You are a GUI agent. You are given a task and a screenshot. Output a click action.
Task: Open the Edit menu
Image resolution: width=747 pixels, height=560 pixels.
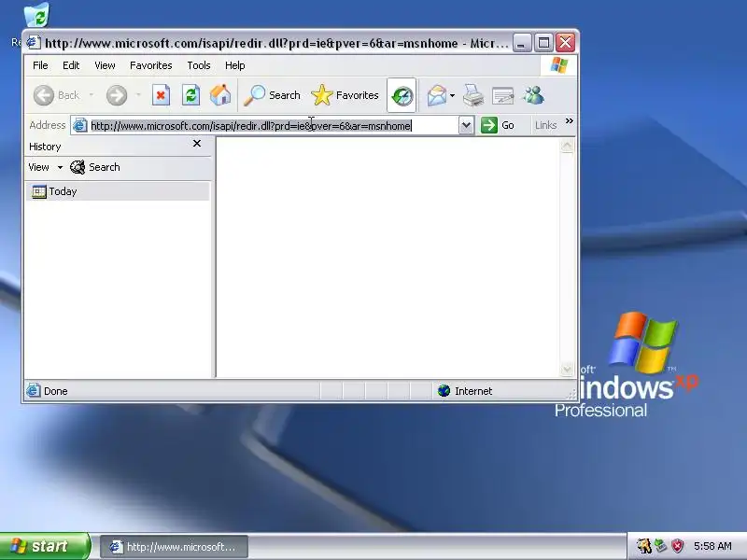point(71,65)
